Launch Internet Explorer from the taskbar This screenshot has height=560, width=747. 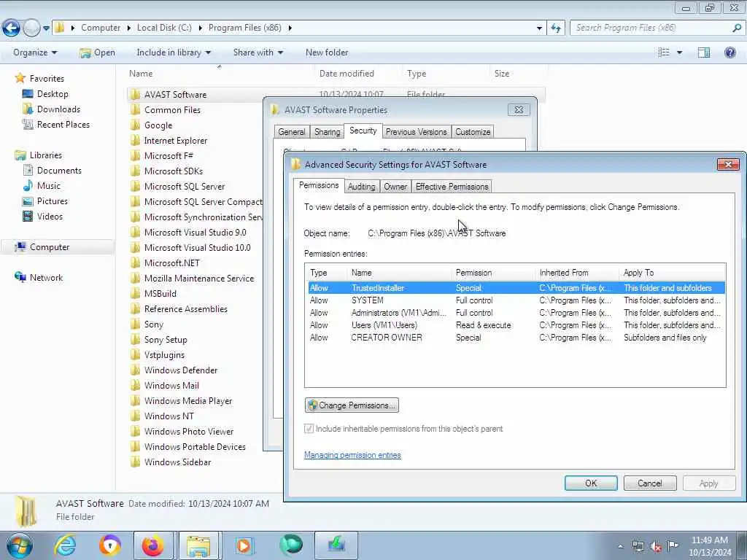tap(65, 545)
